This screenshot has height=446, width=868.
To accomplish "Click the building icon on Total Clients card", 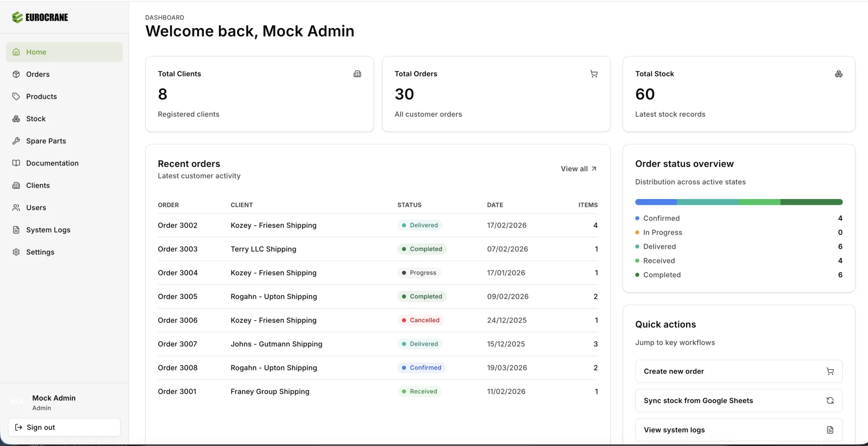I will 357,74.
